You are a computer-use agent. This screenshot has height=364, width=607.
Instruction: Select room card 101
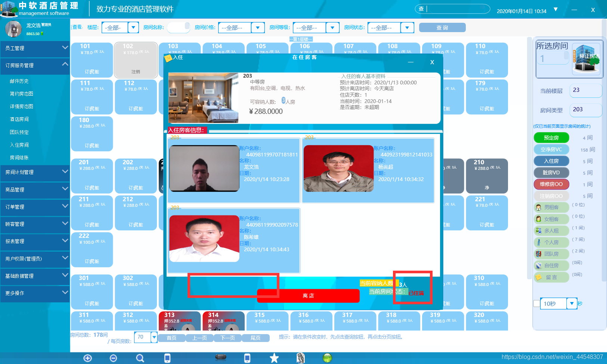tap(92, 60)
